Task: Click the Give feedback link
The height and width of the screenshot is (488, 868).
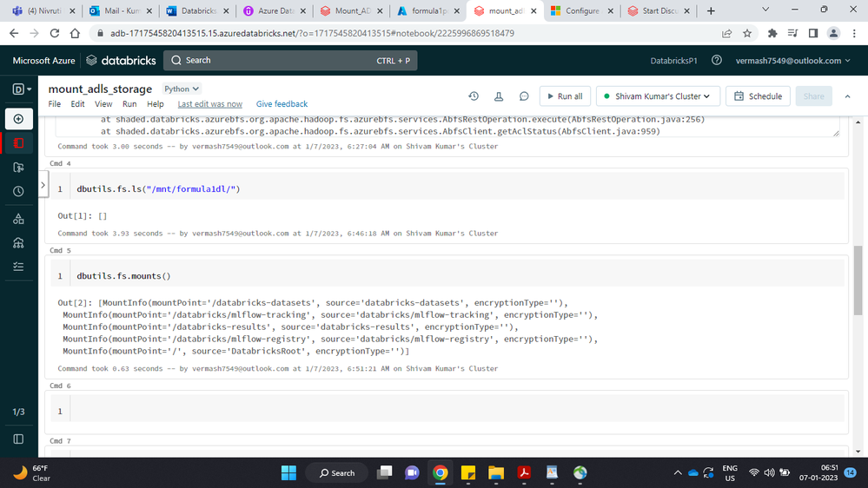Action: tap(282, 104)
